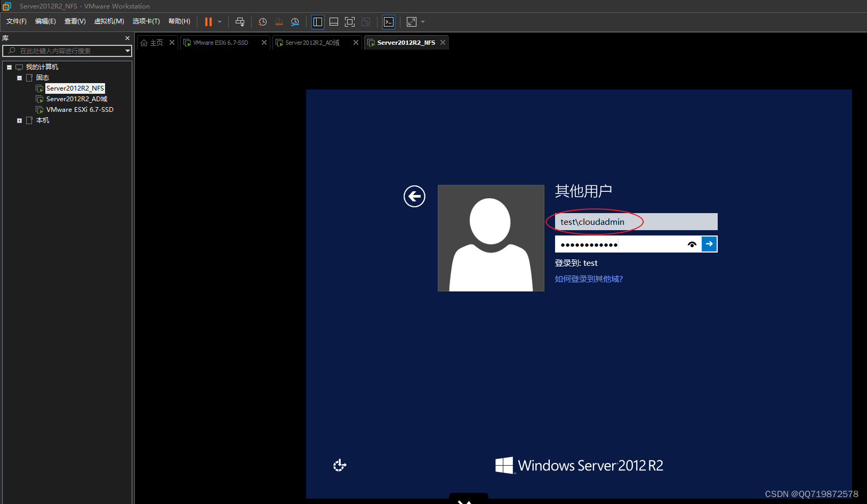867x504 pixels.
Task: Select Server2012R2_AD域 in the library tree
Action: coord(77,99)
